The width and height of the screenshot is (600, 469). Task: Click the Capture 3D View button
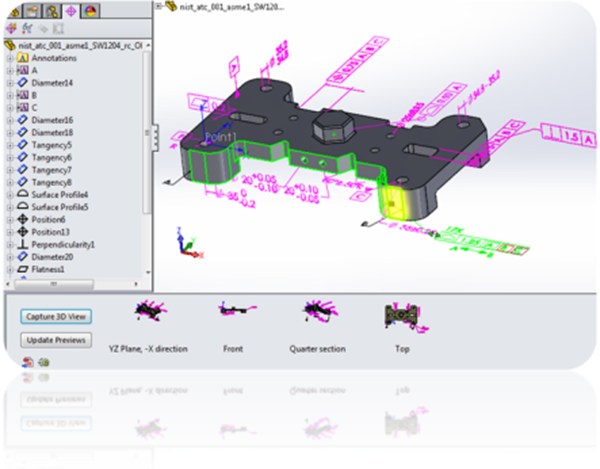(56, 317)
